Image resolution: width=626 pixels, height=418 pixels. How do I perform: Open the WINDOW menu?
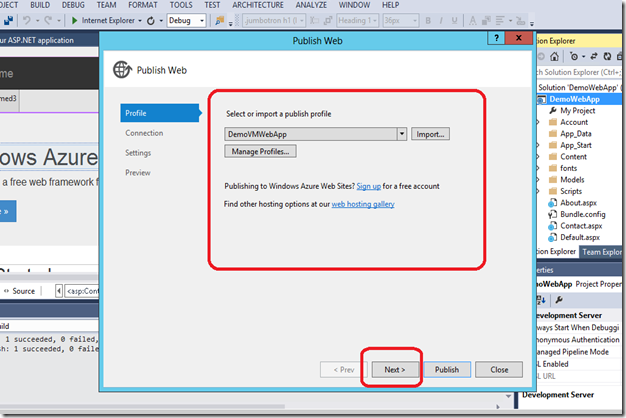click(355, 5)
